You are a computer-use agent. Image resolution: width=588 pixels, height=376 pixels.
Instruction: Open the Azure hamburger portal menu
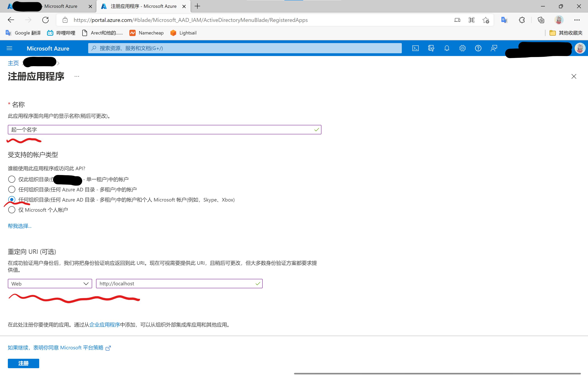click(x=9, y=48)
